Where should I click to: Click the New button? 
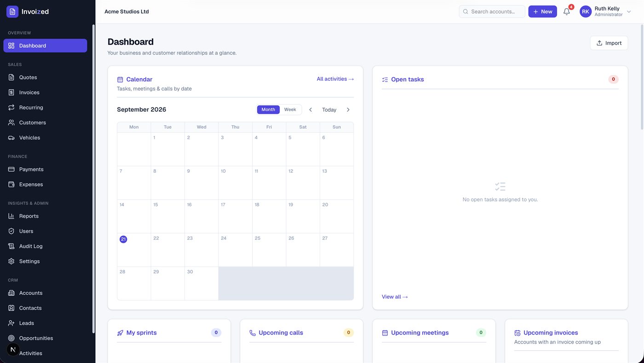click(542, 11)
